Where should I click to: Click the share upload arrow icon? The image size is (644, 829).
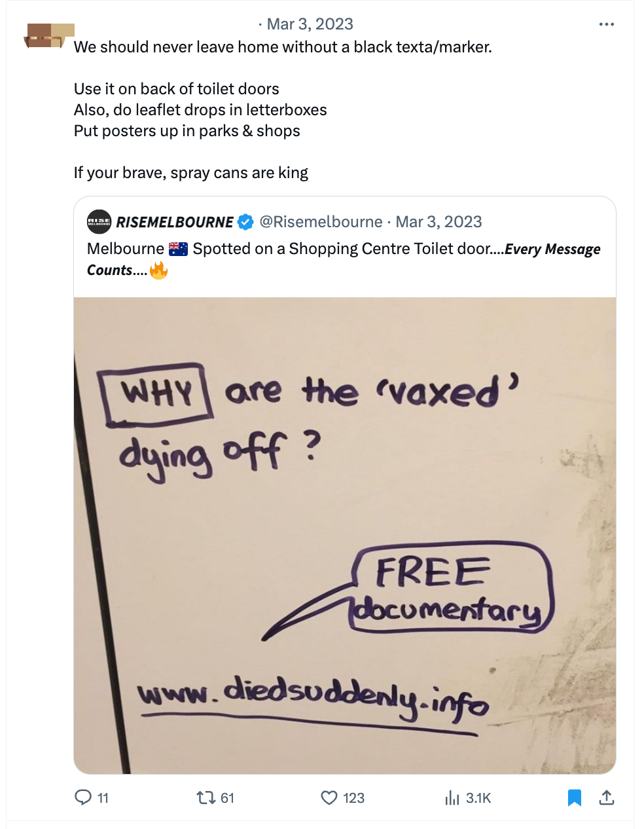[x=606, y=797]
